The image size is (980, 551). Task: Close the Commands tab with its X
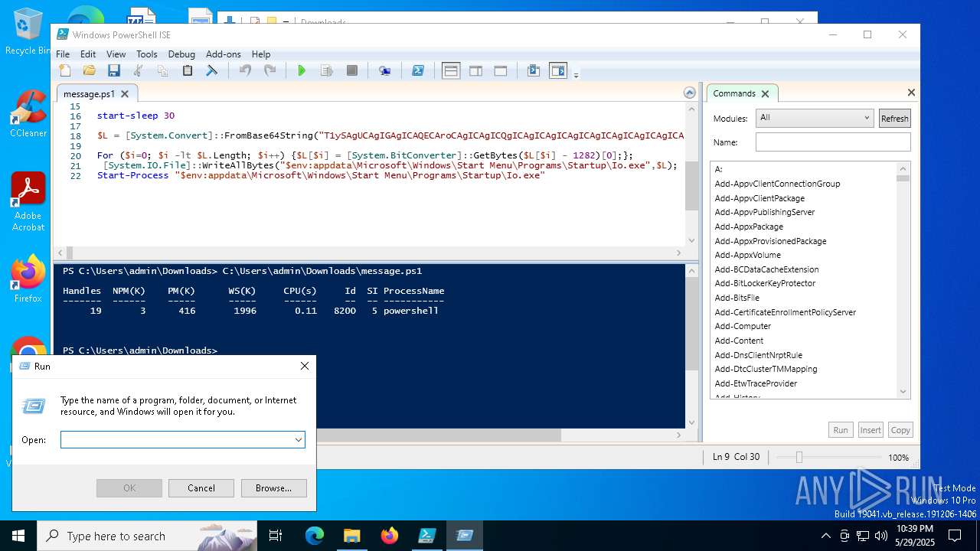[765, 94]
